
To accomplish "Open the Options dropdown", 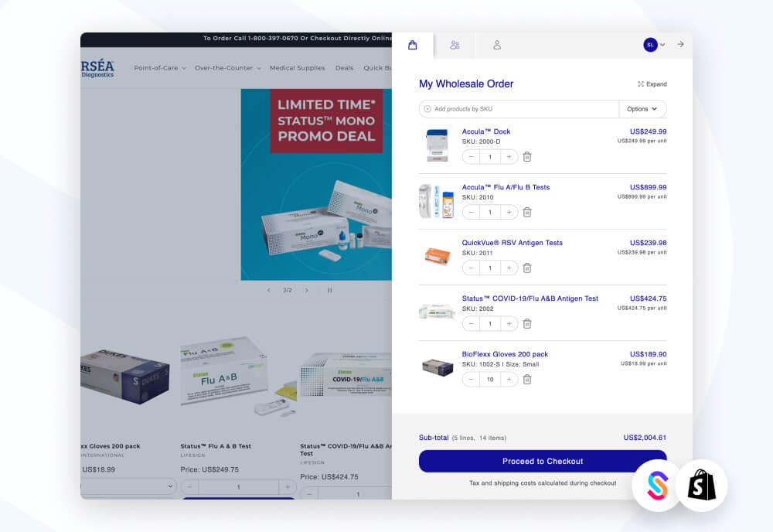I will pyautogui.click(x=642, y=109).
